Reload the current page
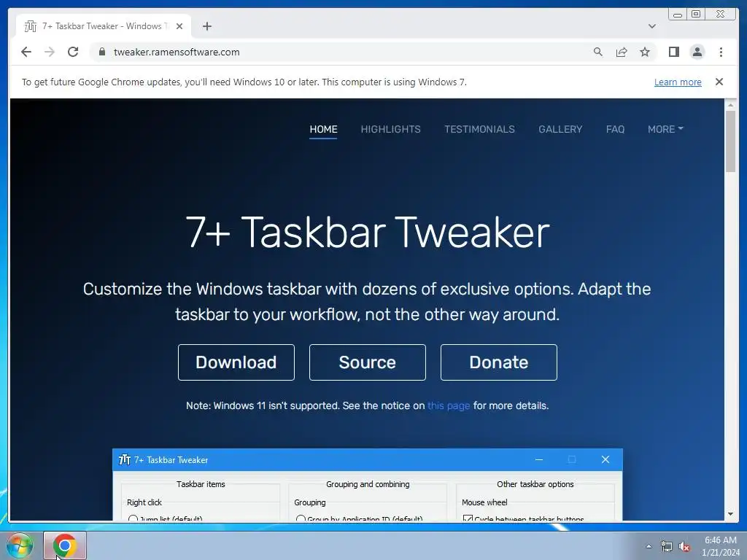Image resolution: width=747 pixels, height=560 pixels. [73, 52]
